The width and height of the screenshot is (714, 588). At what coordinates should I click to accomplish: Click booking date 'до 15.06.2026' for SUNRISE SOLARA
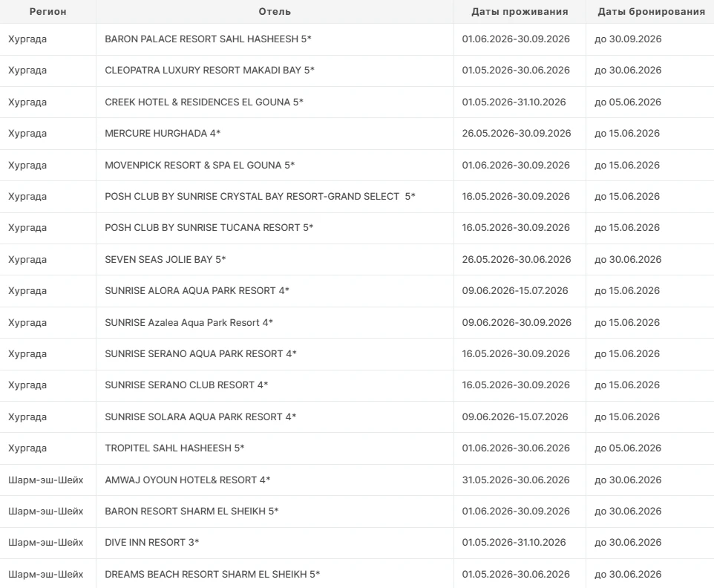tap(627, 416)
